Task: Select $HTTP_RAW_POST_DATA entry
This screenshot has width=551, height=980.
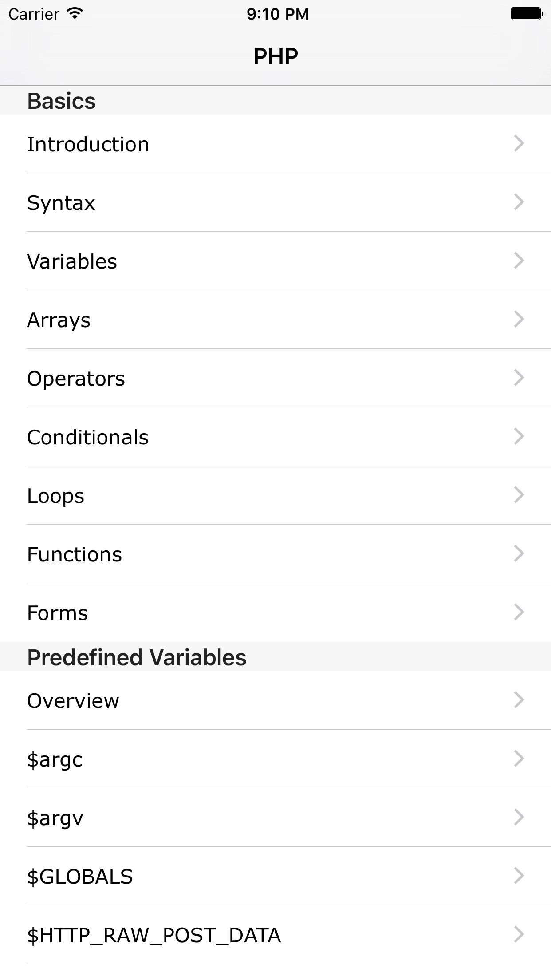Action: pyautogui.click(x=154, y=935)
